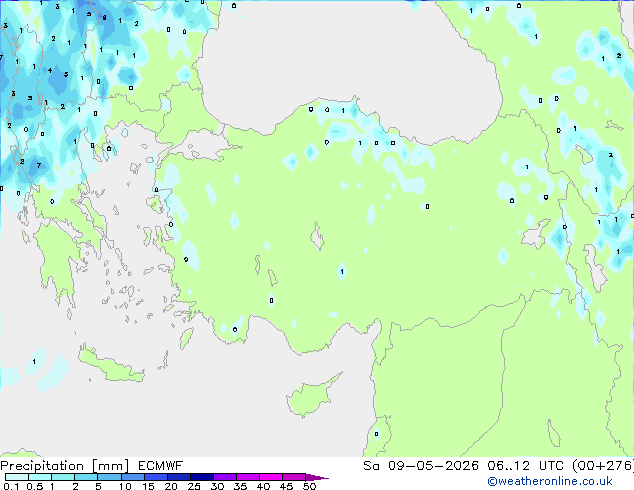Click the legend label '50'
This screenshot has height=490, width=634.
[x=310, y=486]
